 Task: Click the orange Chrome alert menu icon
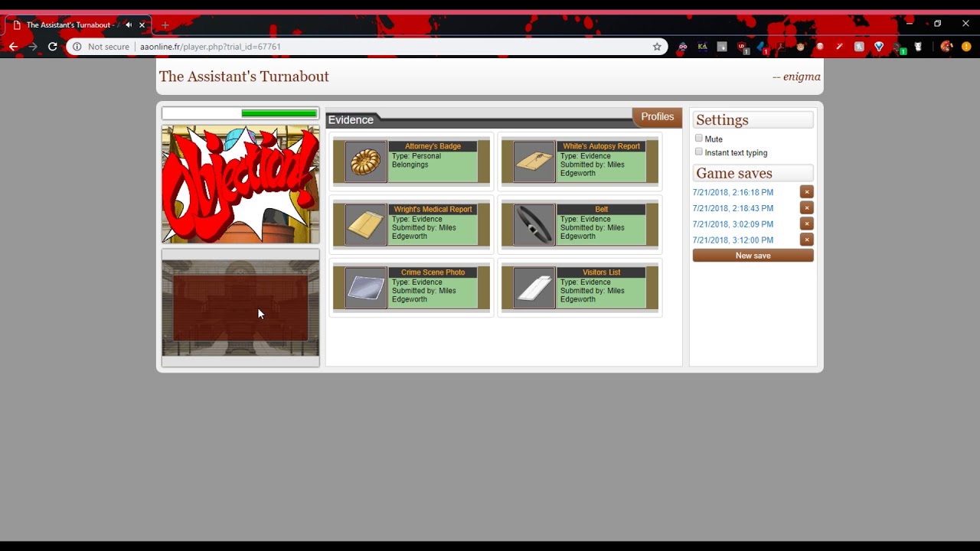(966, 47)
